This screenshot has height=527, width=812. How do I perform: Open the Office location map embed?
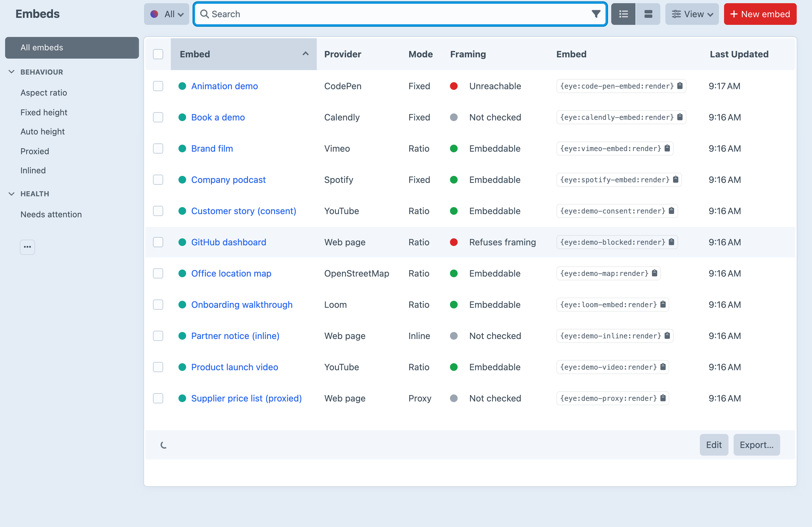(x=231, y=273)
